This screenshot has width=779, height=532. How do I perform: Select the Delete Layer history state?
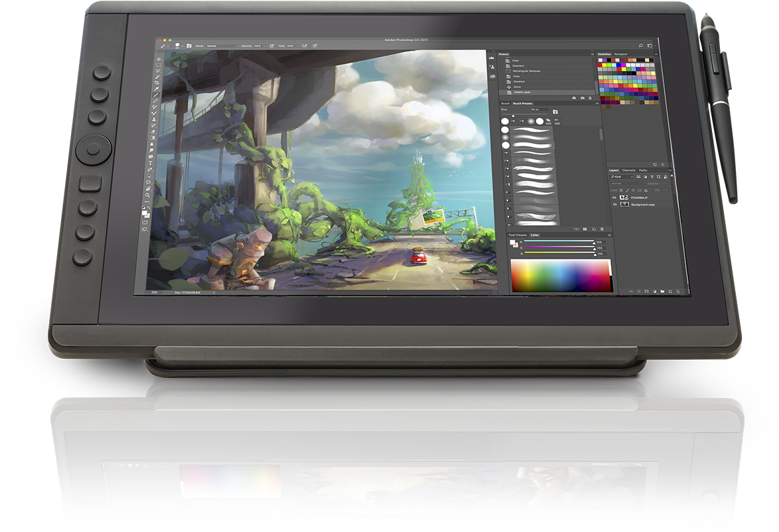click(x=522, y=92)
